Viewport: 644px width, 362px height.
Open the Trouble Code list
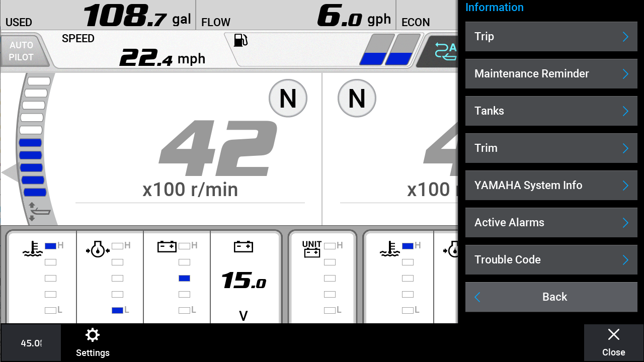551,260
